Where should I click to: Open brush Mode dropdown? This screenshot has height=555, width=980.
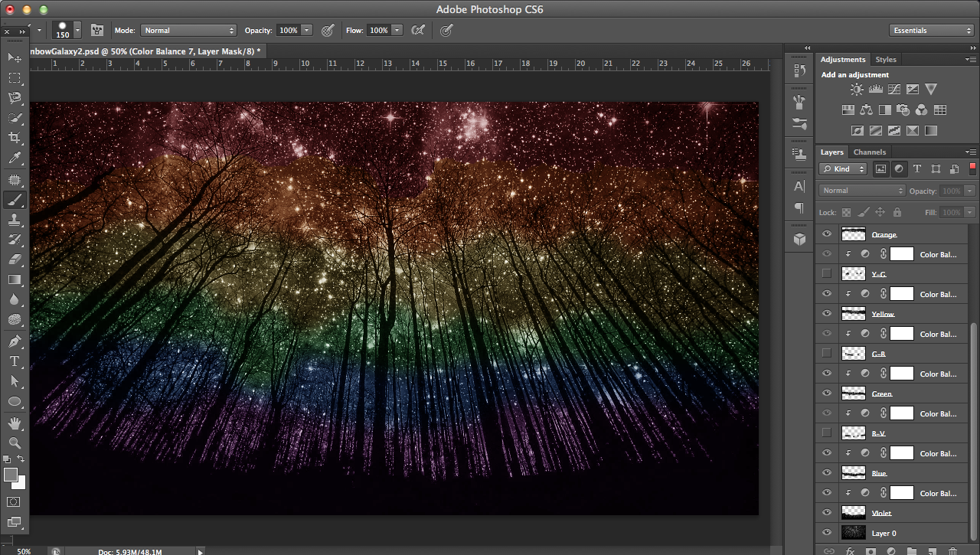coord(188,31)
